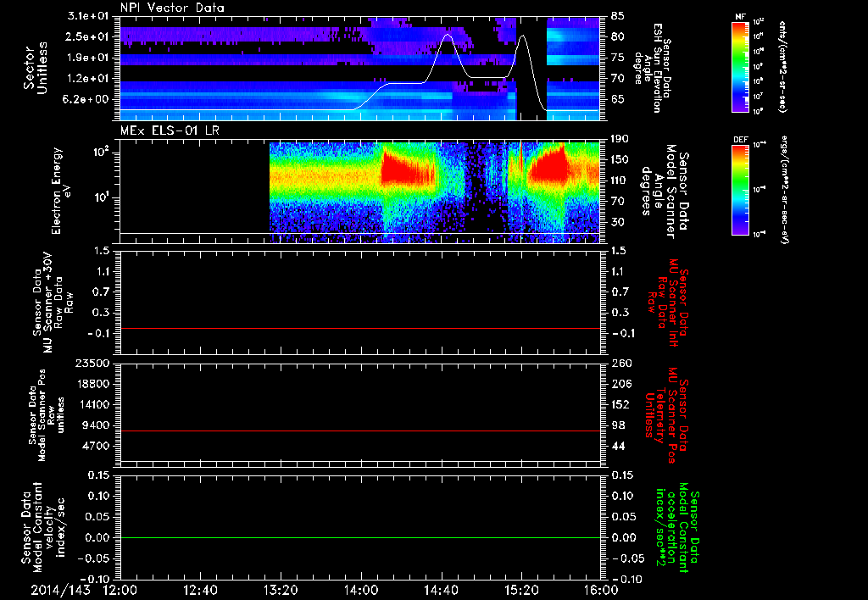868x600 pixels.
Task: Click the '3.1e+01' sector tick value
Action: pyautogui.click(x=88, y=16)
